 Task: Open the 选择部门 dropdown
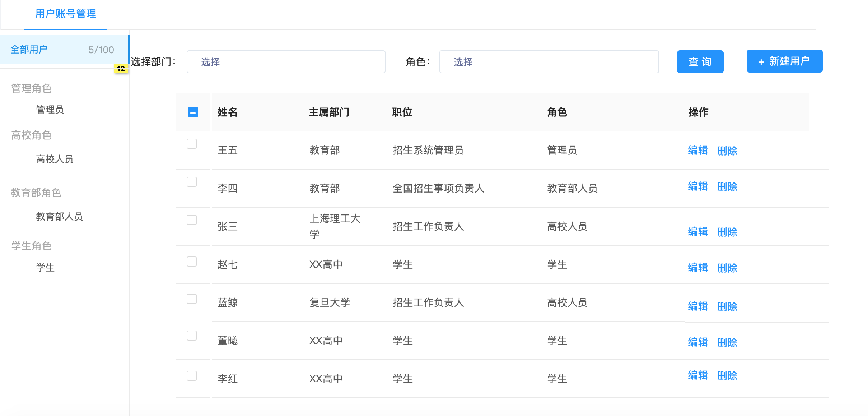(x=286, y=62)
